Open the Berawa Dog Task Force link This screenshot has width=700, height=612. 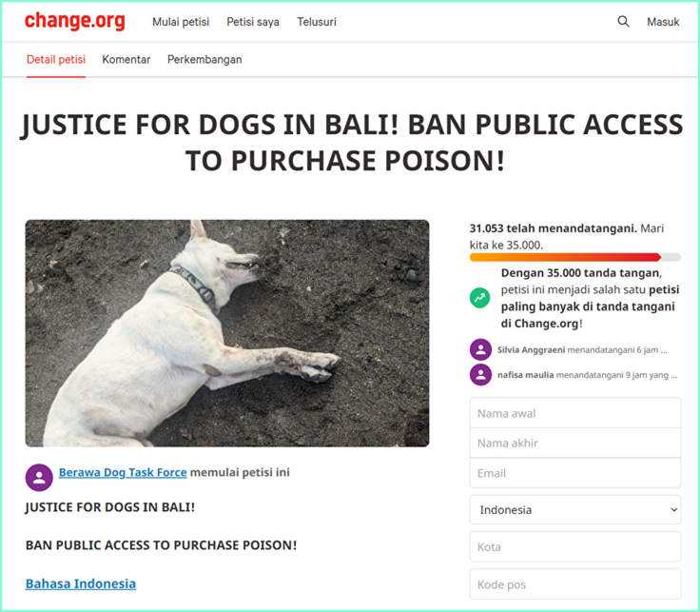pyautogui.click(x=123, y=472)
